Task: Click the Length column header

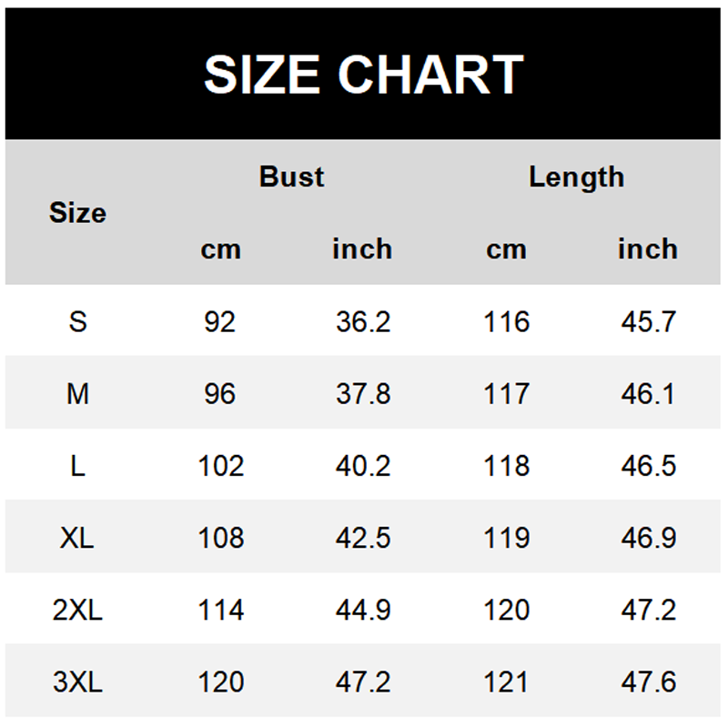Action: tap(576, 177)
